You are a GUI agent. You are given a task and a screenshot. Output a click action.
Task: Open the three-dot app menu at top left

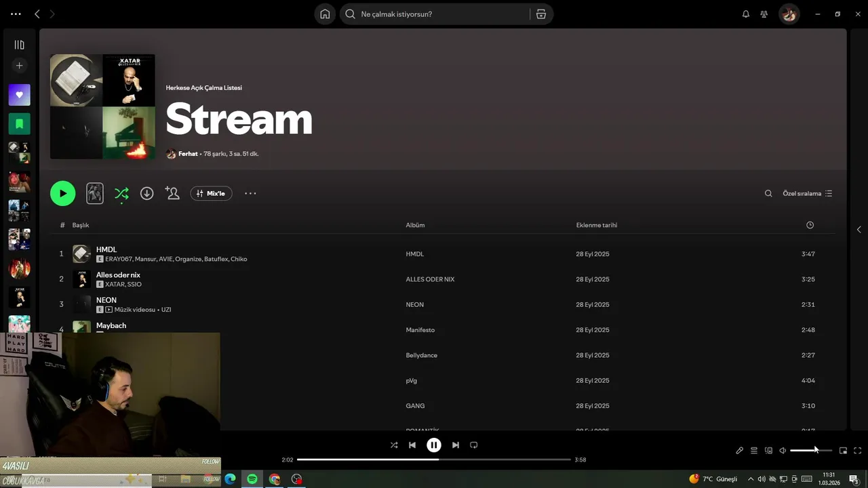pos(16,14)
